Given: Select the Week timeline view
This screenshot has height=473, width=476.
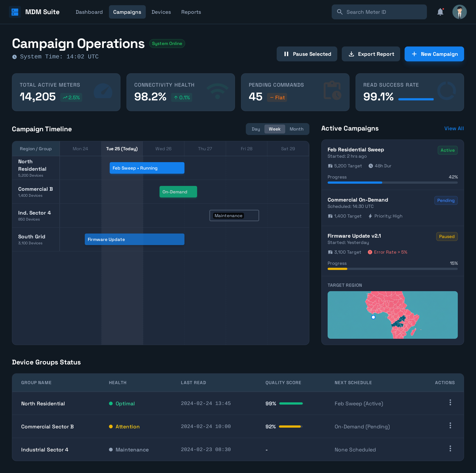Looking at the screenshot, I should (x=274, y=129).
